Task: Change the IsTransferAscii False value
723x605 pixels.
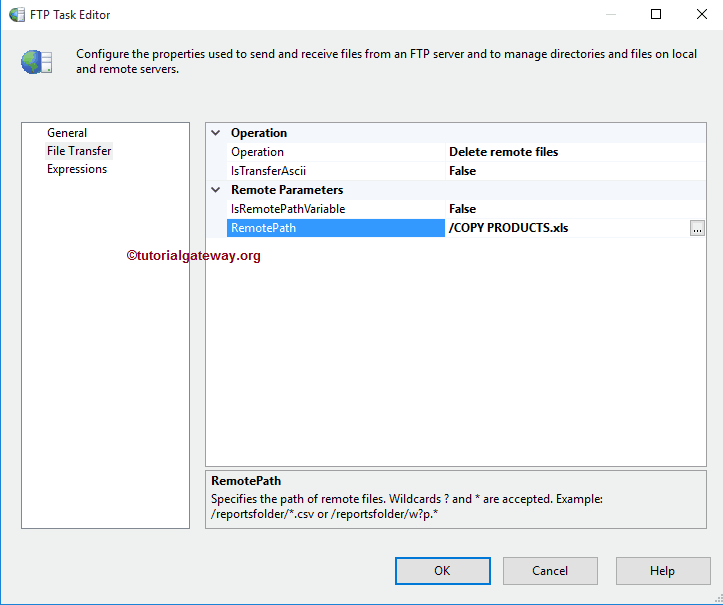Action: [x=575, y=171]
